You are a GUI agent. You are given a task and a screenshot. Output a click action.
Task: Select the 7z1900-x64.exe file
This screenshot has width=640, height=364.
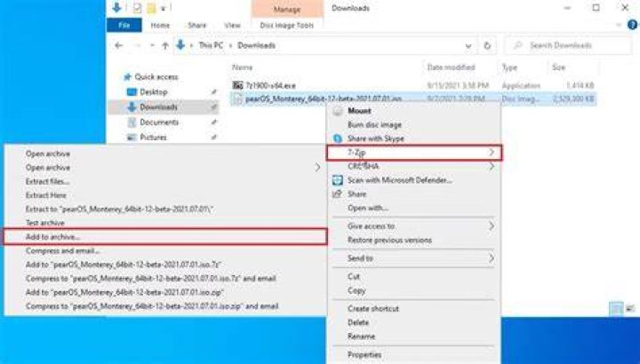click(x=270, y=85)
